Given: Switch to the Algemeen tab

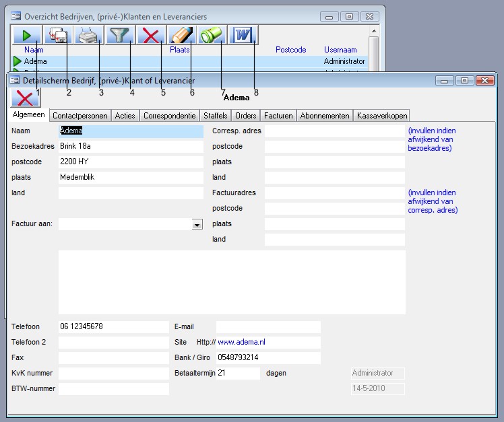Looking at the screenshot, I should coord(28,114).
